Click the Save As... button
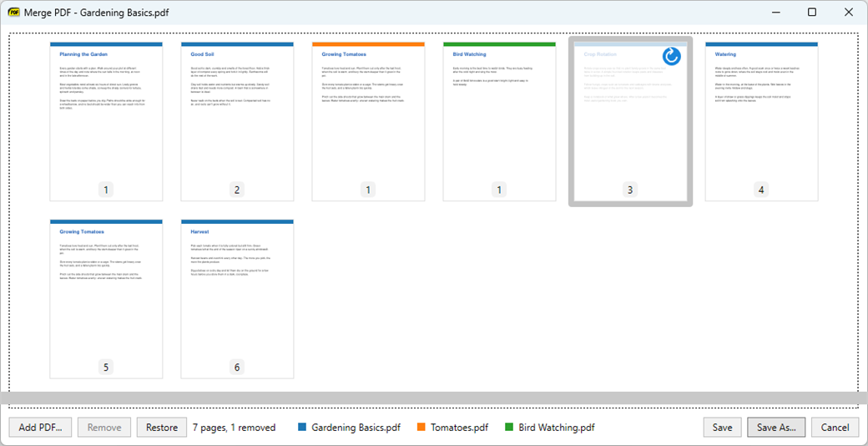The image size is (868, 446). [776, 427]
